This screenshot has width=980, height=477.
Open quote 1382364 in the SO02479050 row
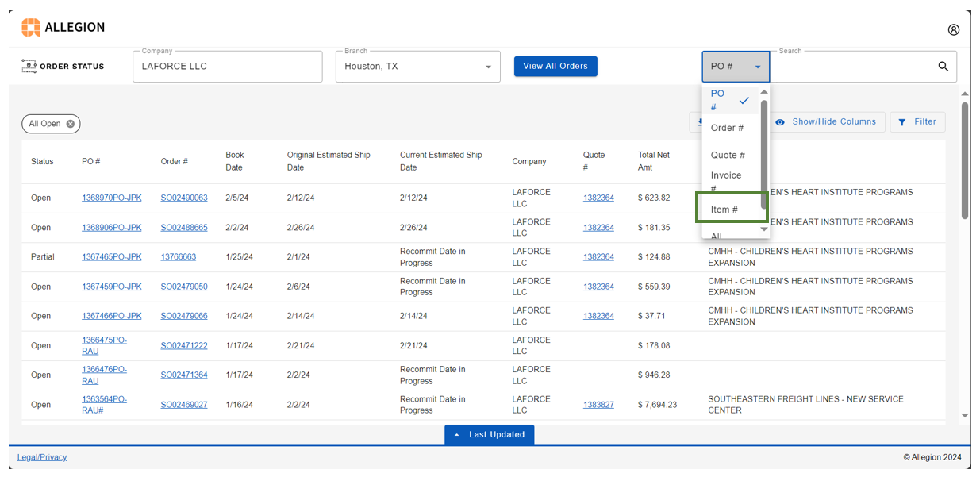598,287
